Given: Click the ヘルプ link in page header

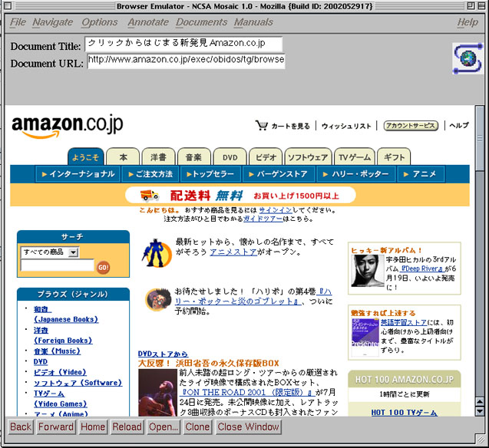Looking at the screenshot, I should coord(459,125).
